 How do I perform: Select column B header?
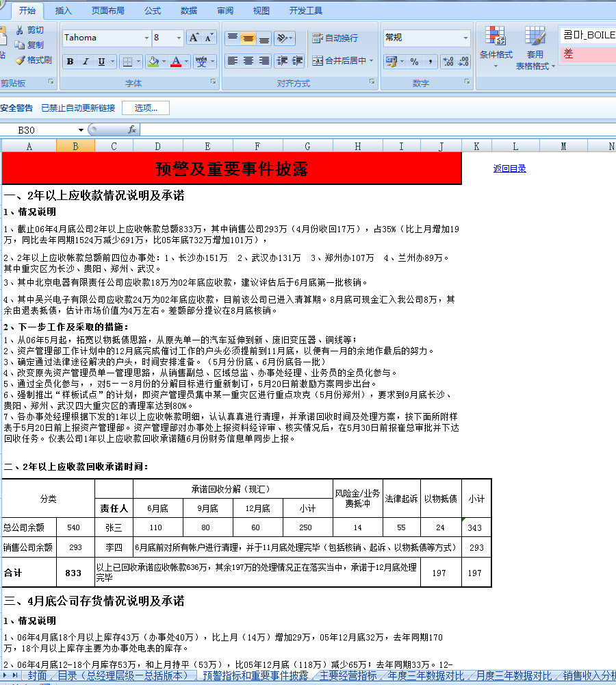pos(75,147)
